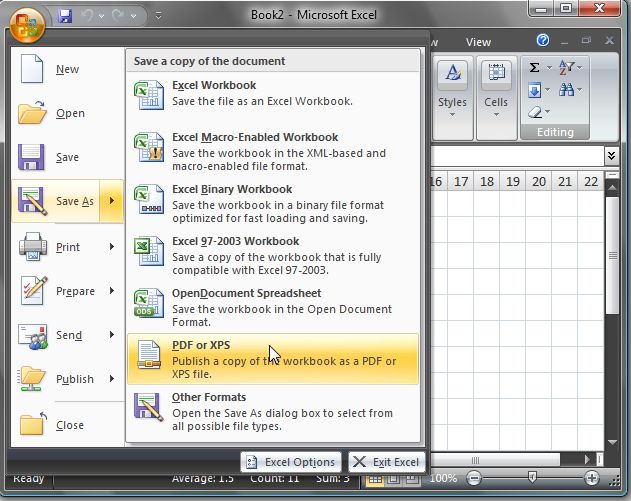This screenshot has height=501, width=631.
Task: Select column header 22
Action: [x=591, y=181]
